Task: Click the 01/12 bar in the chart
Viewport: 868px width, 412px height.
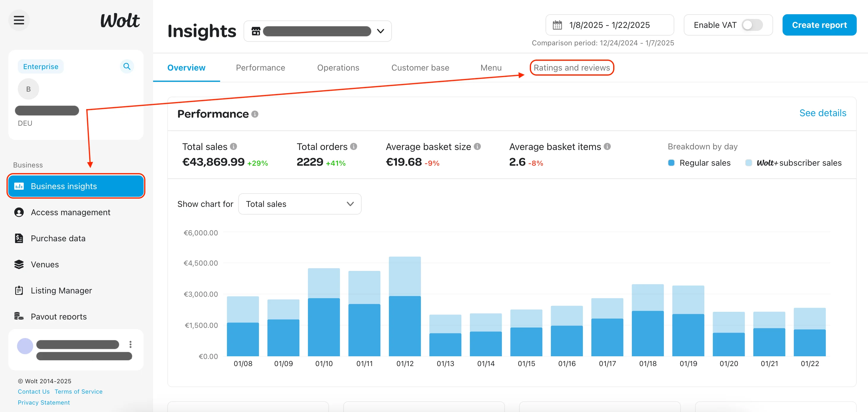Action: point(405,306)
